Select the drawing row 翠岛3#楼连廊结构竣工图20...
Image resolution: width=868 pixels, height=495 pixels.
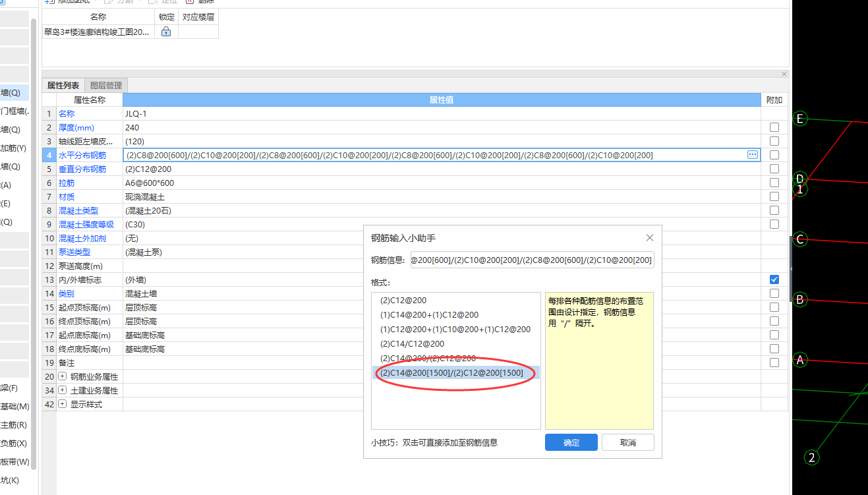(x=98, y=31)
